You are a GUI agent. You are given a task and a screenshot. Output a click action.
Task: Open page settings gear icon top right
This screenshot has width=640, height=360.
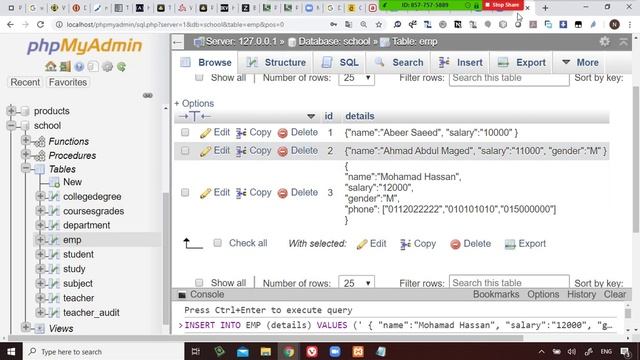[x=604, y=41]
